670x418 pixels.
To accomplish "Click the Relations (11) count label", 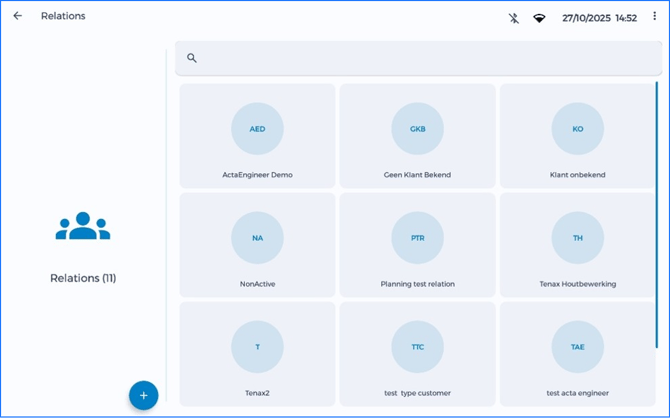I will coord(83,278).
